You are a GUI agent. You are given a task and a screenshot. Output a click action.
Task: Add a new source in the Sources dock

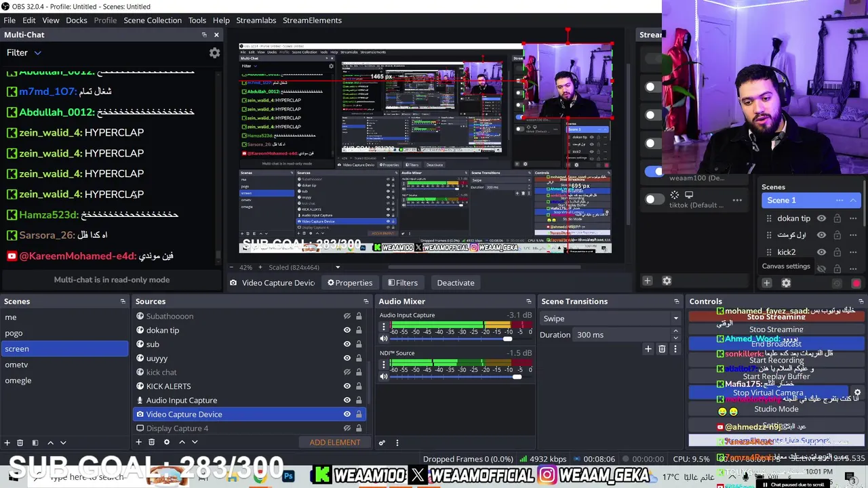pos(138,442)
